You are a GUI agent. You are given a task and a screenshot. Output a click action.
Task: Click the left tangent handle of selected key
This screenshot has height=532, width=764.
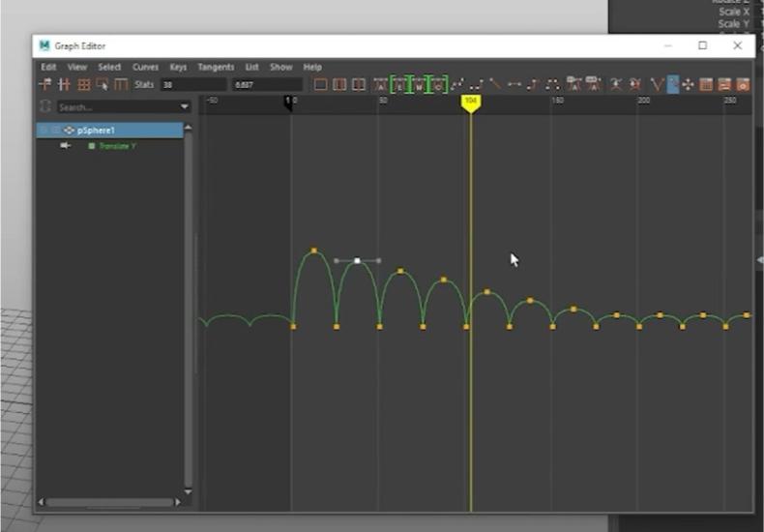tap(337, 261)
